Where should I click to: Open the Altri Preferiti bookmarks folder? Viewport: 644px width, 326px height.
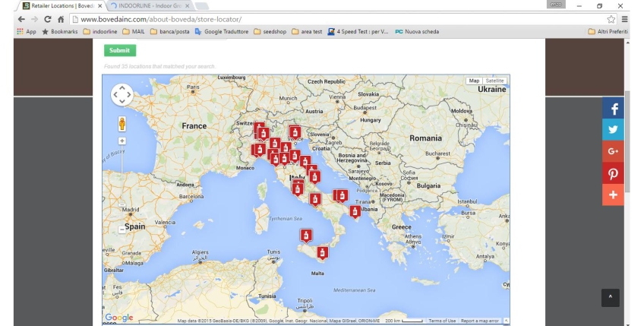click(611, 31)
